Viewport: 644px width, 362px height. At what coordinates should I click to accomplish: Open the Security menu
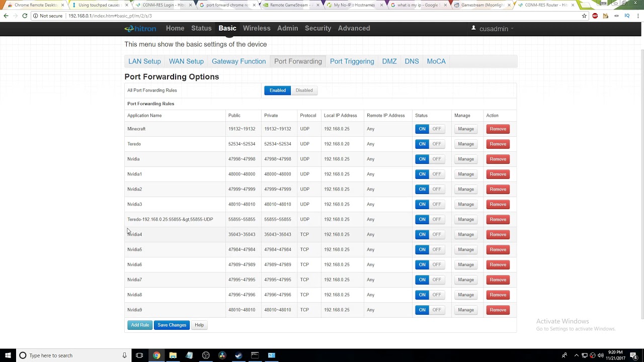pyautogui.click(x=318, y=28)
